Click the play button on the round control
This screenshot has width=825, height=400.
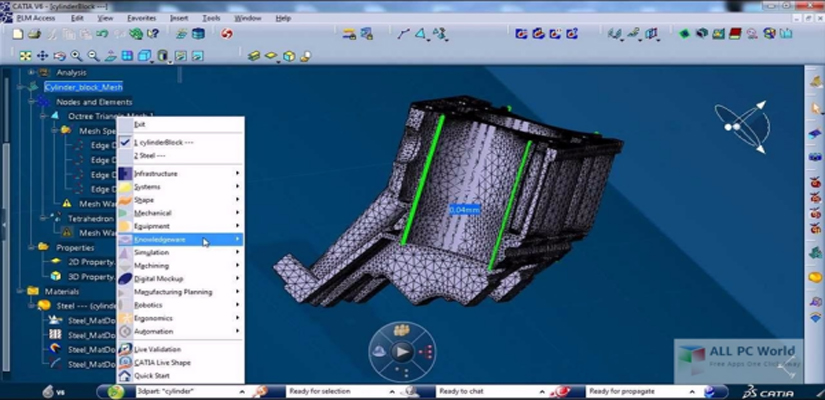(401, 352)
